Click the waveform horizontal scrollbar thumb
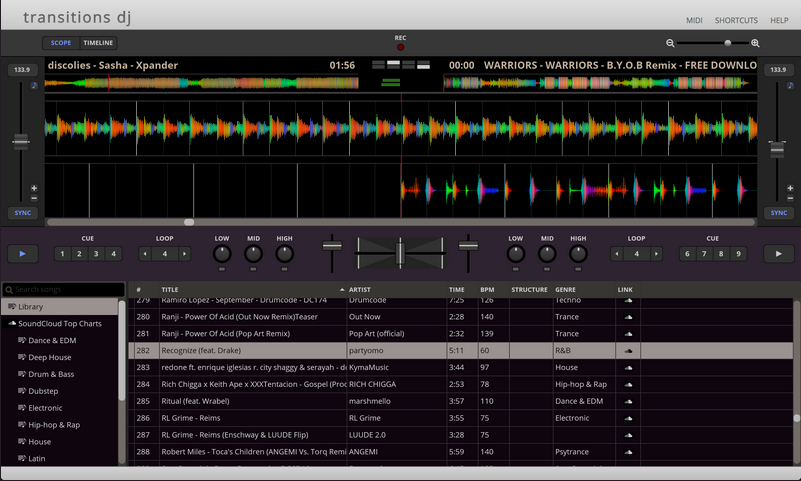Viewport: 801px width, 481px height. point(189,222)
